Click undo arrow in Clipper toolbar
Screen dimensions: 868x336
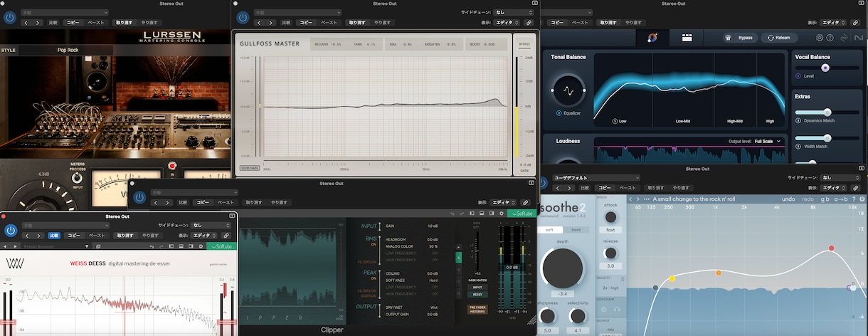coord(452,213)
